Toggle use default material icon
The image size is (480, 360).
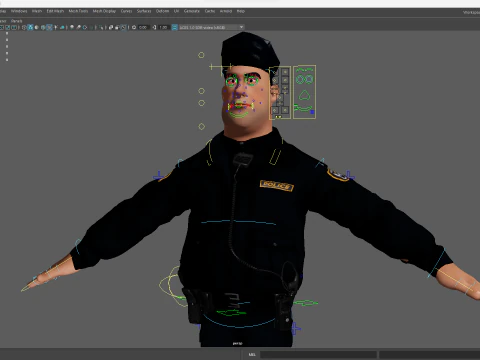tap(36, 27)
